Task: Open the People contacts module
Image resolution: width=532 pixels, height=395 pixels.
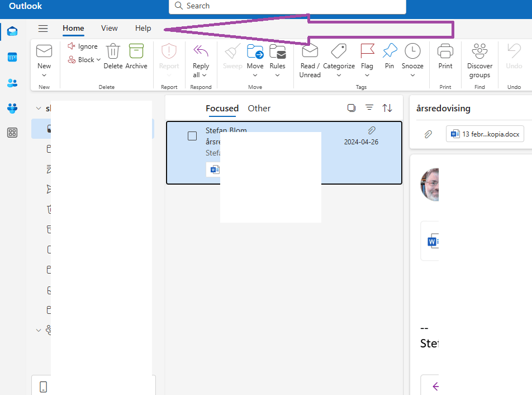Action: click(x=12, y=83)
